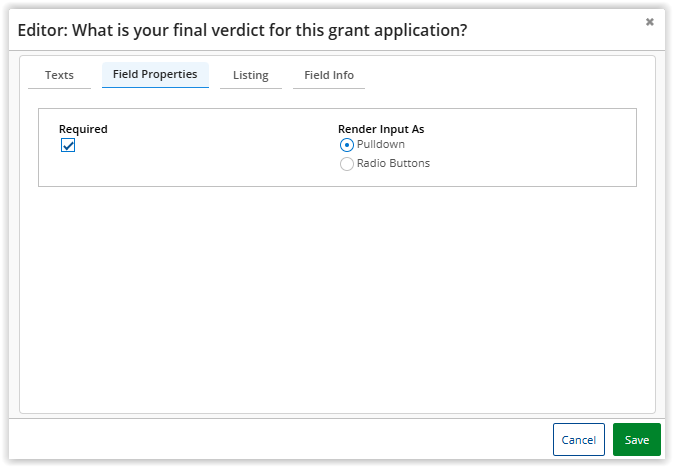
Task: Click the Pulldown label text
Action: point(381,144)
